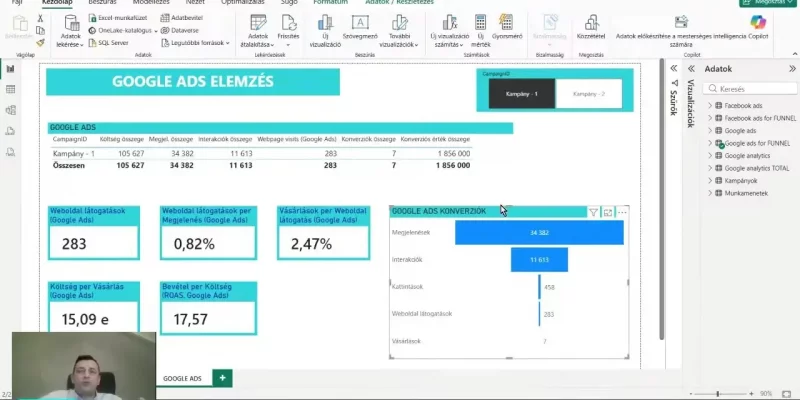Click the Copy icon in clipboard group
800x400 pixels.
(x=40, y=31)
